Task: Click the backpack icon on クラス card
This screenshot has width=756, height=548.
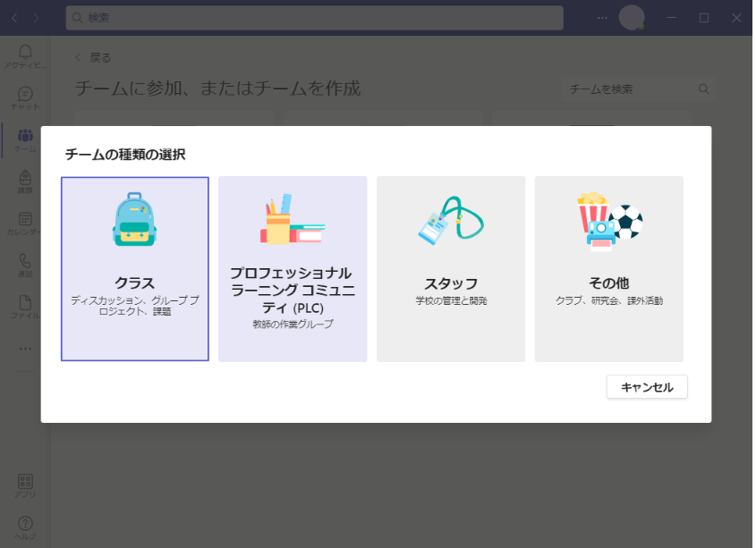Action: (x=134, y=219)
